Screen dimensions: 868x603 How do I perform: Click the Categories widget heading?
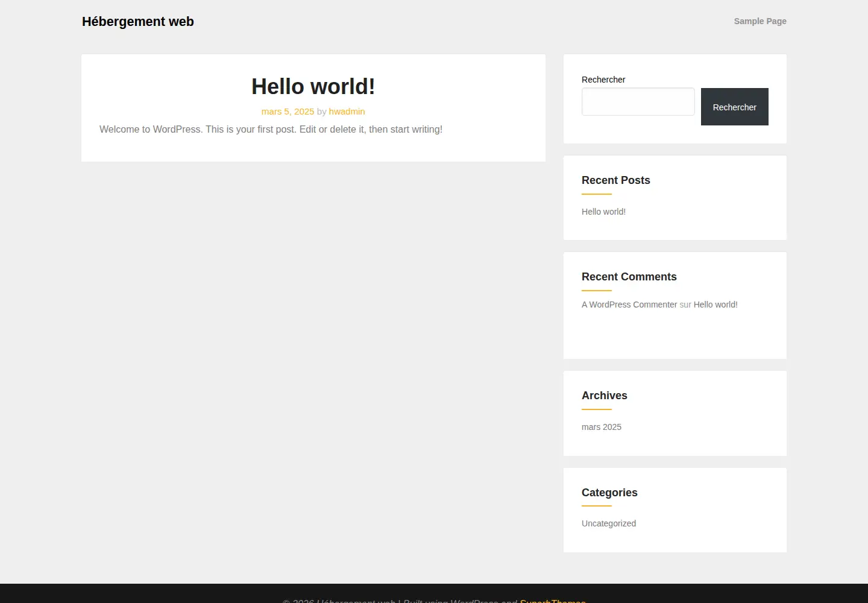coord(609,493)
